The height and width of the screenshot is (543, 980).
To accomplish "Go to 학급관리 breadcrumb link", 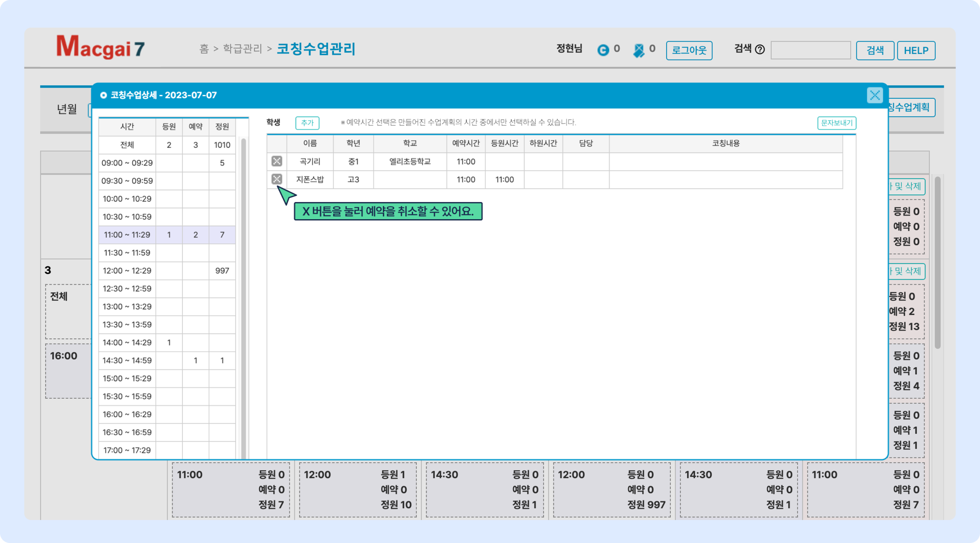I will tap(242, 49).
